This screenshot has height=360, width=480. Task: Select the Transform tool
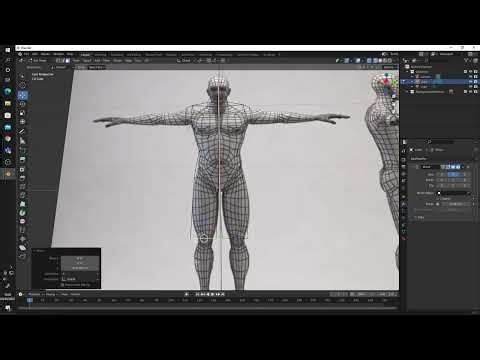(22, 122)
